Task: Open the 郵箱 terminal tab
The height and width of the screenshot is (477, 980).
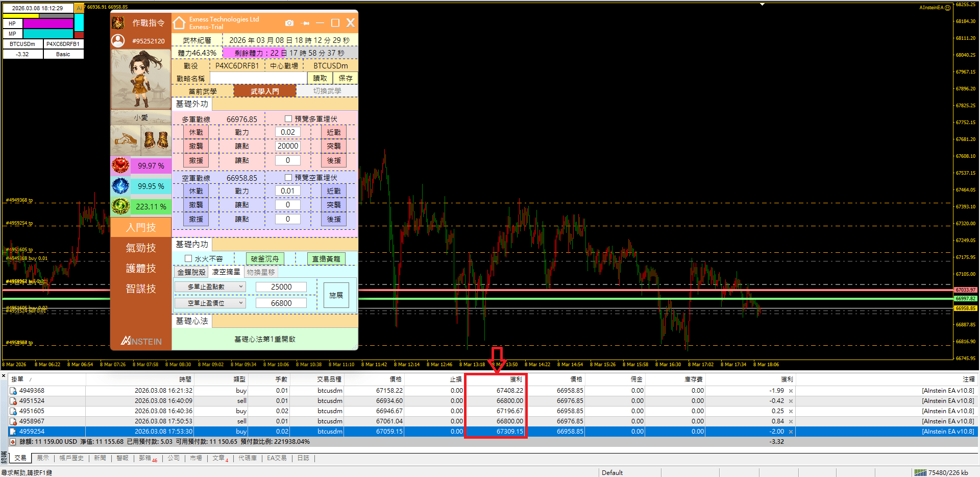Action: coord(148,459)
